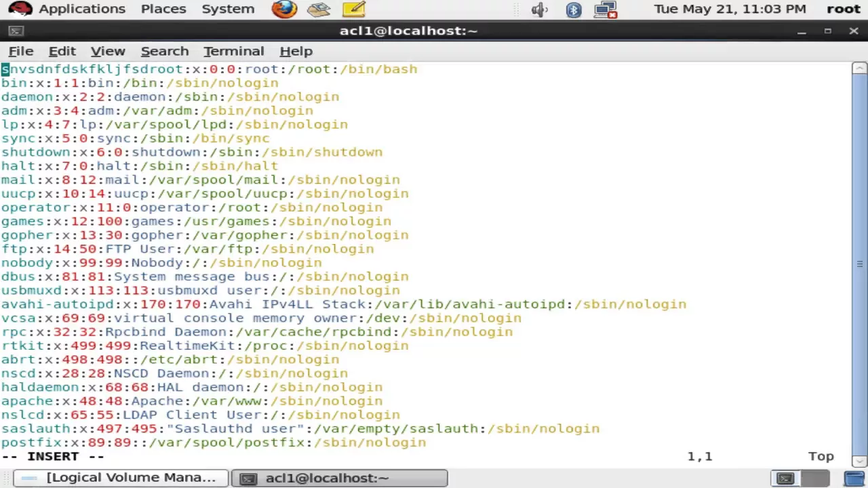Click the first workspace switcher box
This screenshot has width=868, height=488.
point(785,479)
